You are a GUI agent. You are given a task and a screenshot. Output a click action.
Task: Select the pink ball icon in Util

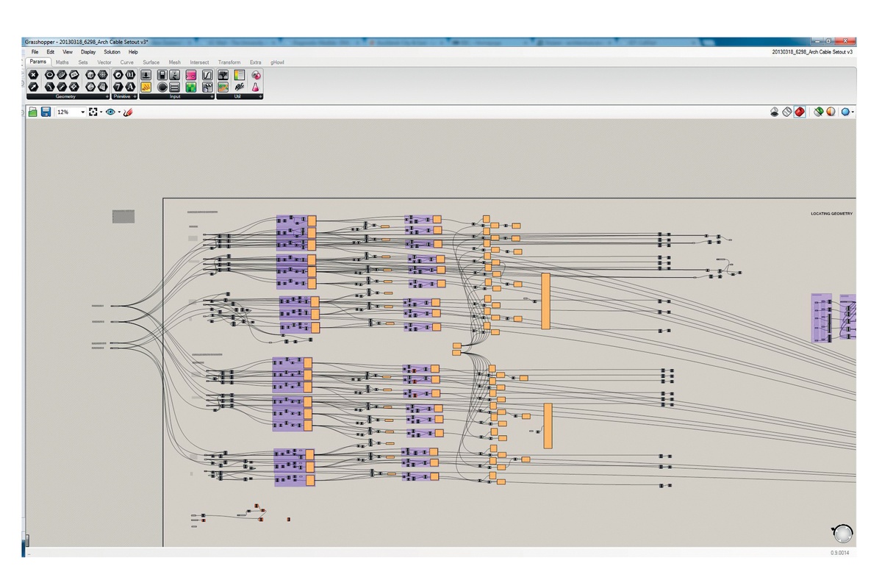[x=257, y=75]
